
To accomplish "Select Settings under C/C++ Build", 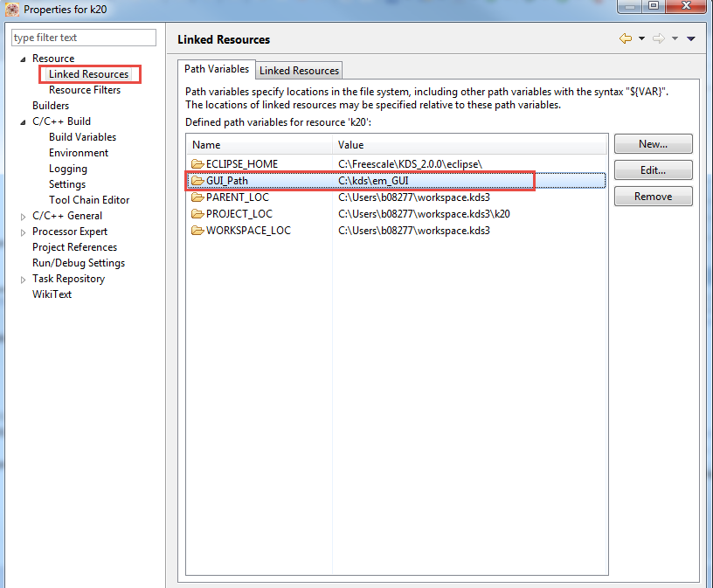I will click(66, 184).
